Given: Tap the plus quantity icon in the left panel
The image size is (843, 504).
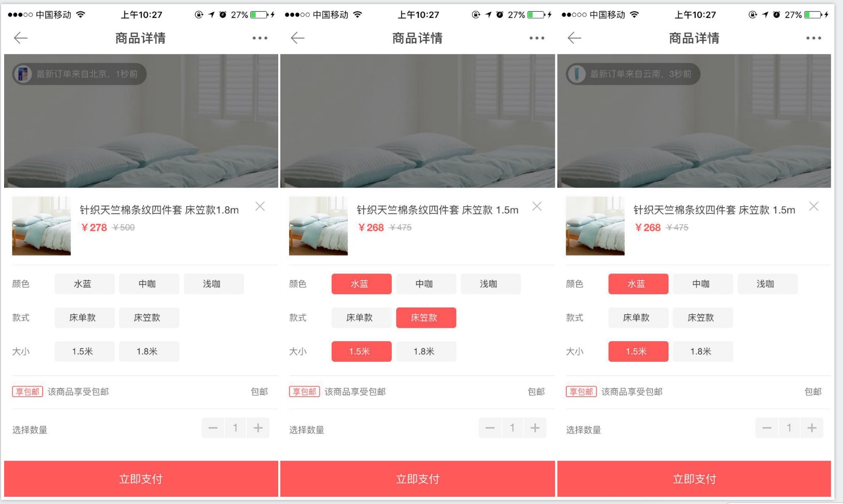Looking at the screenshot, I should 258,428.
